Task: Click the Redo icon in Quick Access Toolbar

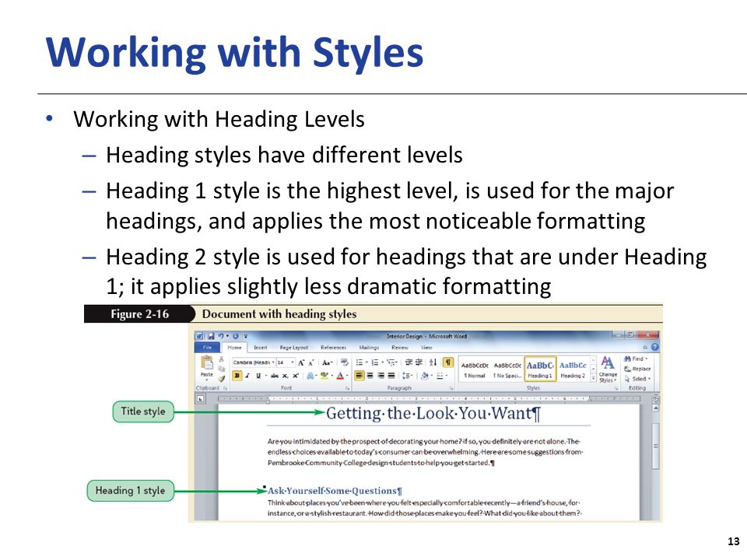Action: (x=235, y=336)
